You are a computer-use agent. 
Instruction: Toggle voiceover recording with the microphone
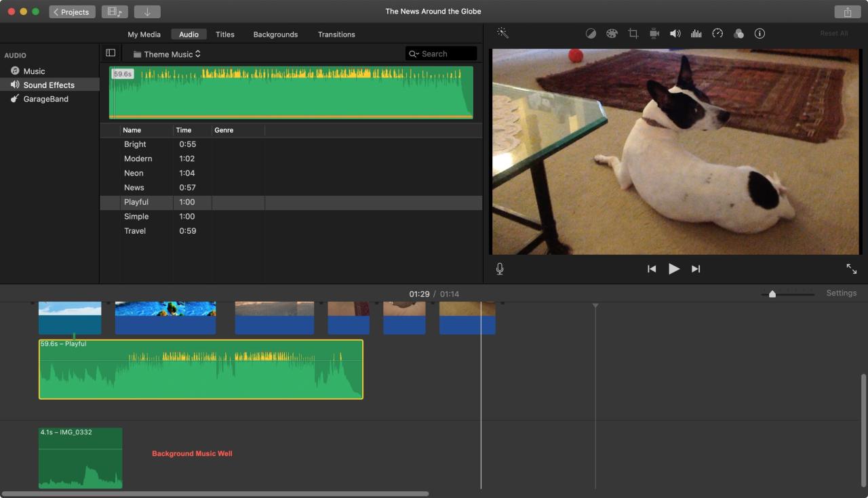point(500,269)
